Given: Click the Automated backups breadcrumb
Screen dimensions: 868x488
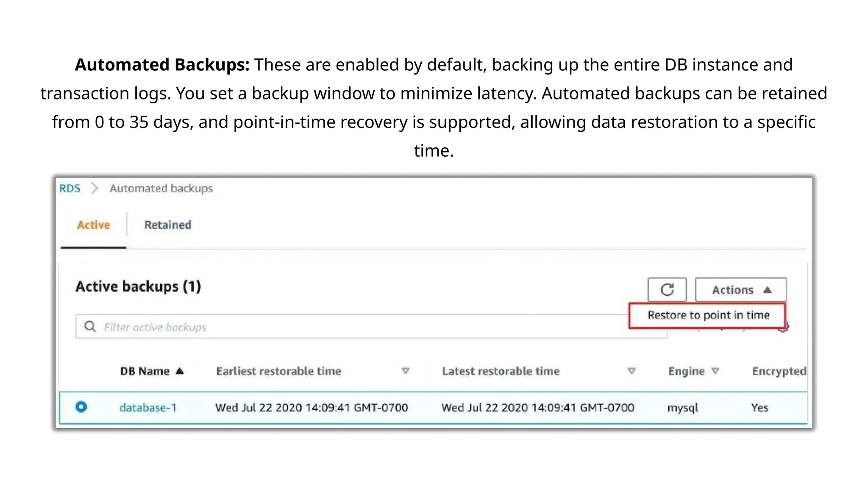Looking at the screenshot, I should click(161, 189).
